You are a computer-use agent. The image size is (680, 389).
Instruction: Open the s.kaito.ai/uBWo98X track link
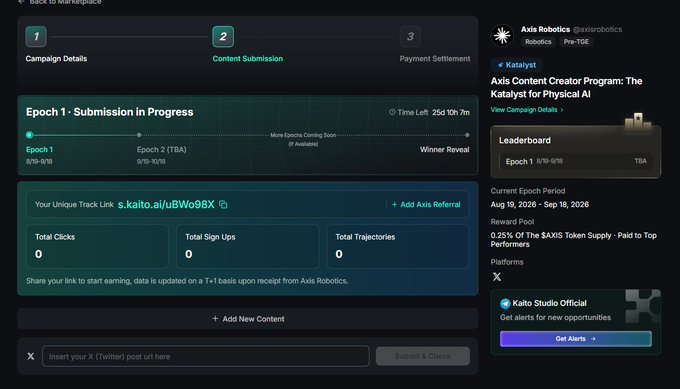(x=166, y=204)
